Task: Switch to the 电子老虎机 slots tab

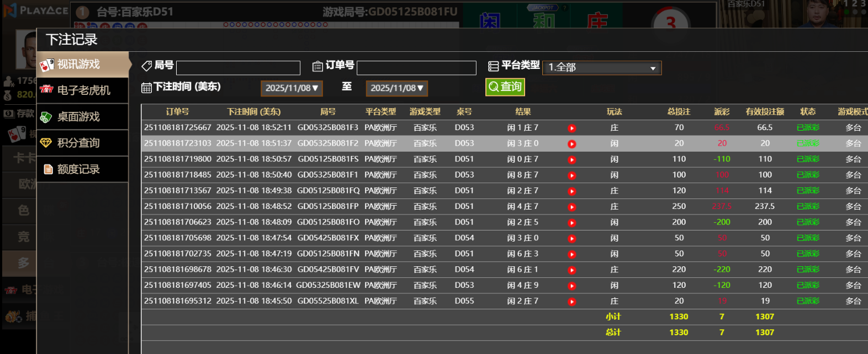Action: coord(83,90)
